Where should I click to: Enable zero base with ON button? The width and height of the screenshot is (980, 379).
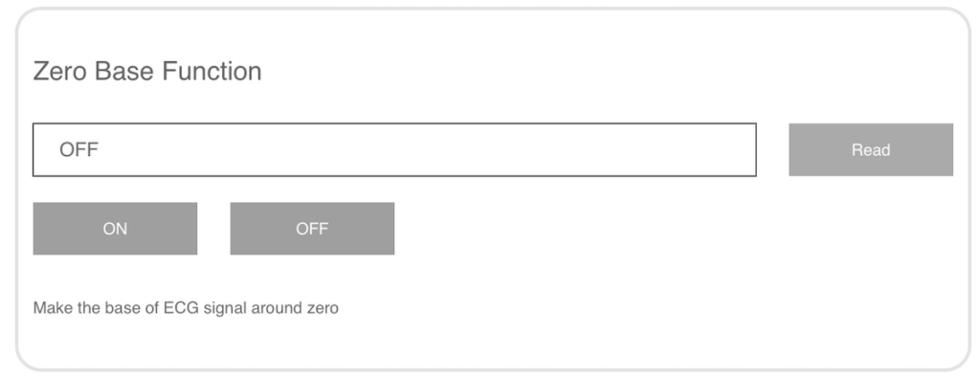(115, 229)
